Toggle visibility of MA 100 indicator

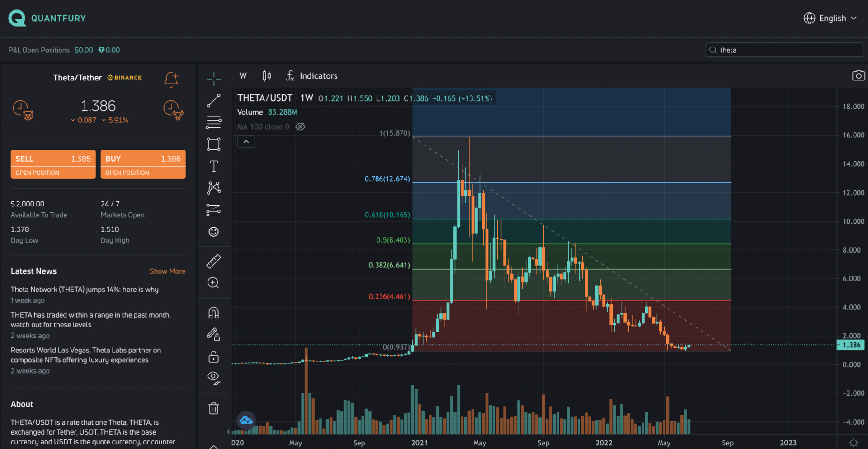pyautogui.click(x=300, y=126)
